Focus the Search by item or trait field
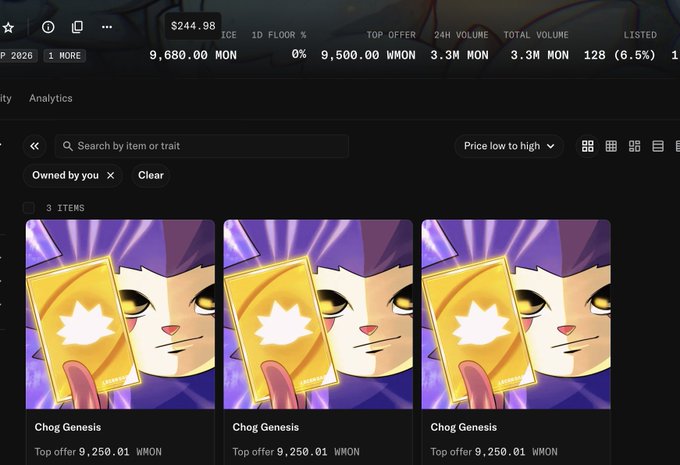The image size is (680, 465). tap(202, 146)
